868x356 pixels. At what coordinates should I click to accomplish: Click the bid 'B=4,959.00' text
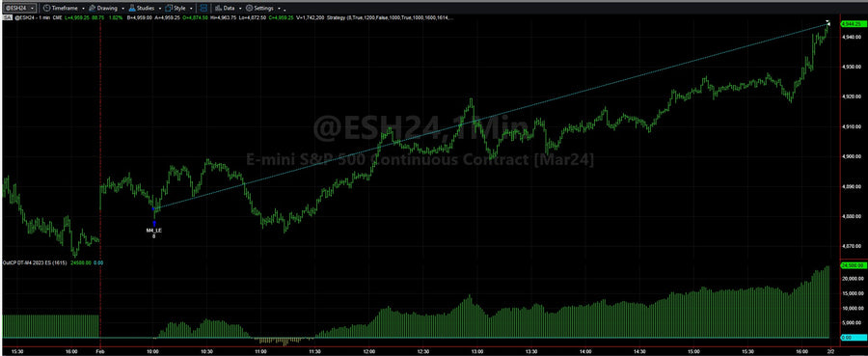pos(140,17)
